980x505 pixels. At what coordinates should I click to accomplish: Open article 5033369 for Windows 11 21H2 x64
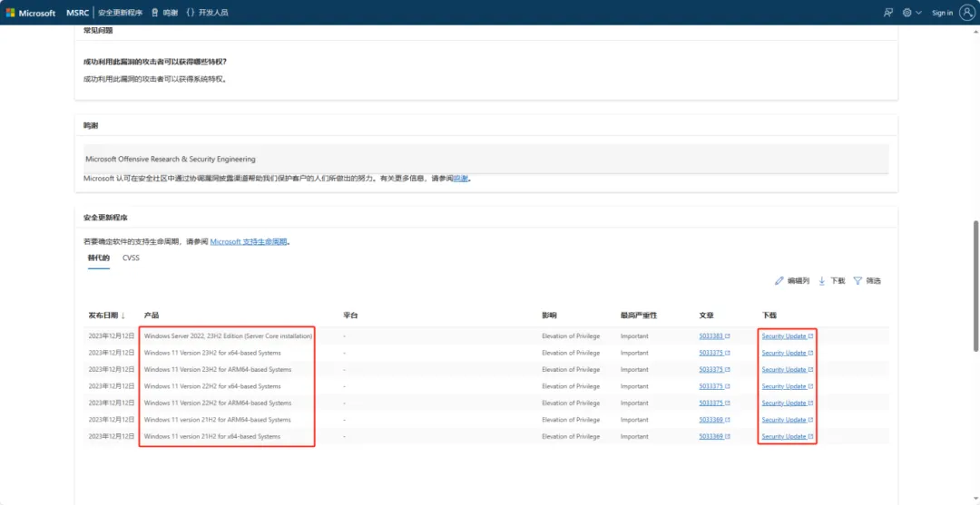tap(714, 436)
